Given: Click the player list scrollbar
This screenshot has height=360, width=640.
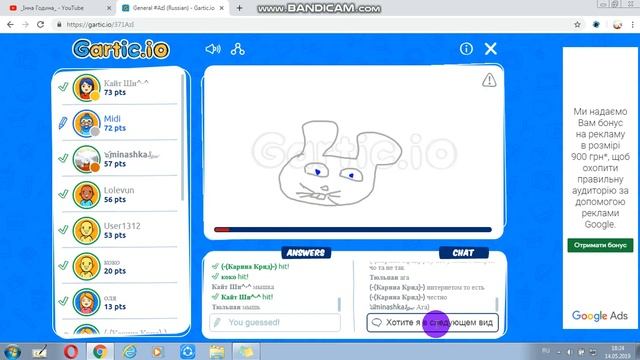Looking at the screenshot, I should click(182, 137).
